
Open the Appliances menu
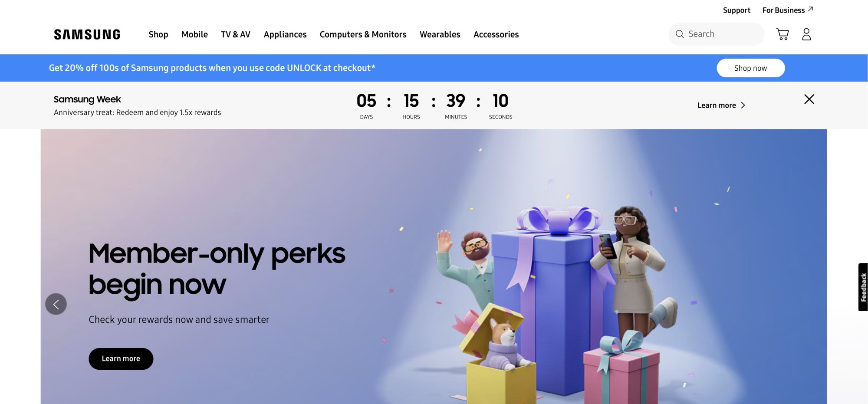click(x=285, y=34)
